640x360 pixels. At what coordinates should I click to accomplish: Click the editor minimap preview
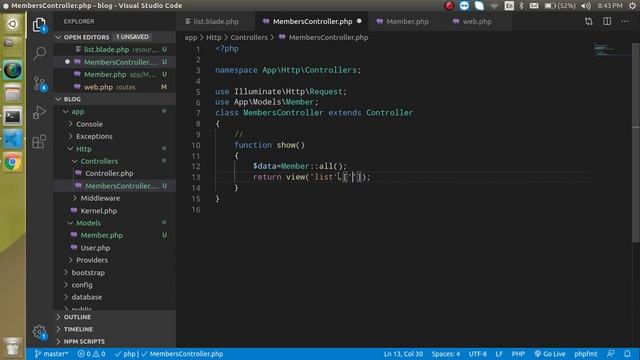pos(611,50)
